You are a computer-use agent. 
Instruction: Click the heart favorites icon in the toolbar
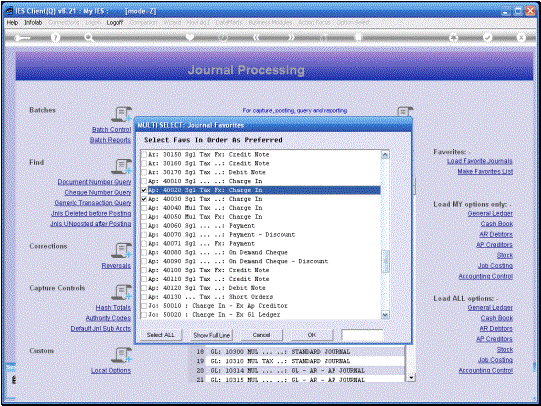click(x=189, y=38)
